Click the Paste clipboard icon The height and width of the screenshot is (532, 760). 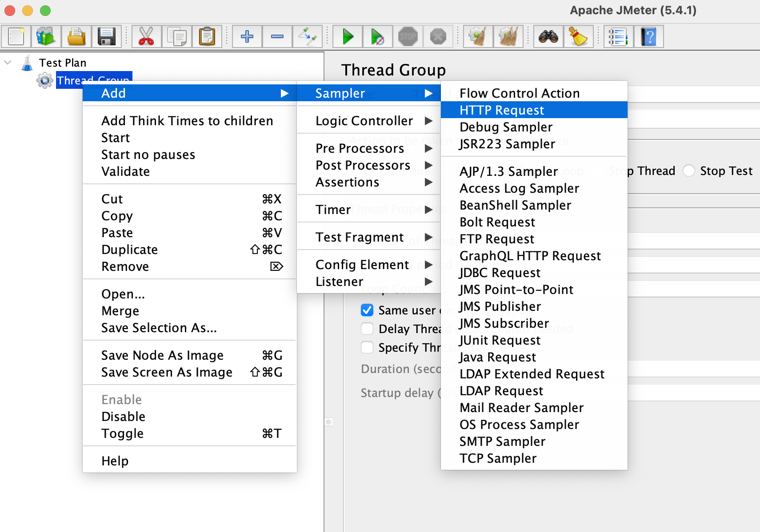point(207,36)
